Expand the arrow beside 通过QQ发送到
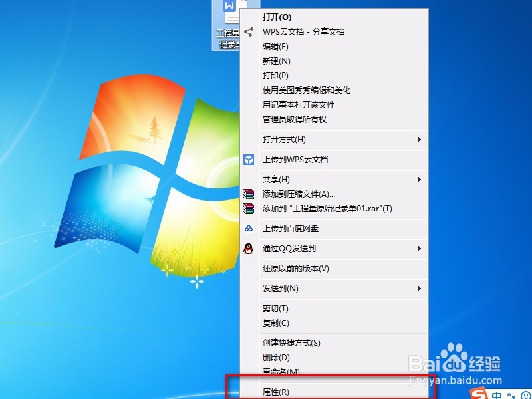Image resolution: width=532 pixels, height=399 pixels. pyautogui.click(x=420, y=249)
